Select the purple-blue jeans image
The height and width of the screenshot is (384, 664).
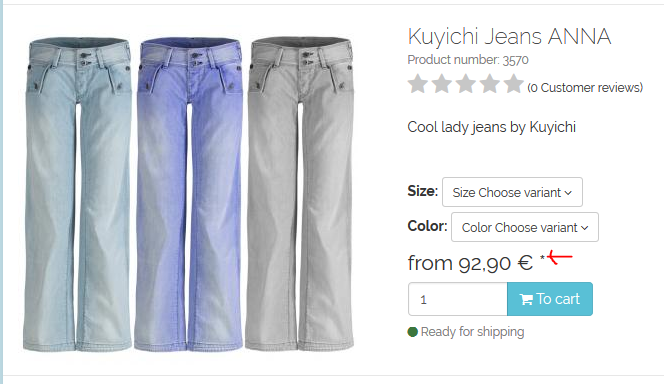[x=189, y=194]
